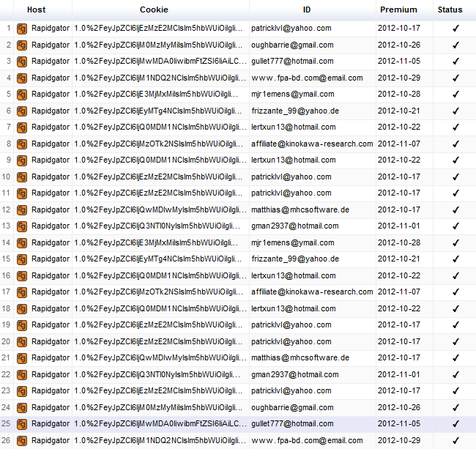Click the status checkmark in row 1
Viewport: 476px width, 449px height.
tap(455, 29)
